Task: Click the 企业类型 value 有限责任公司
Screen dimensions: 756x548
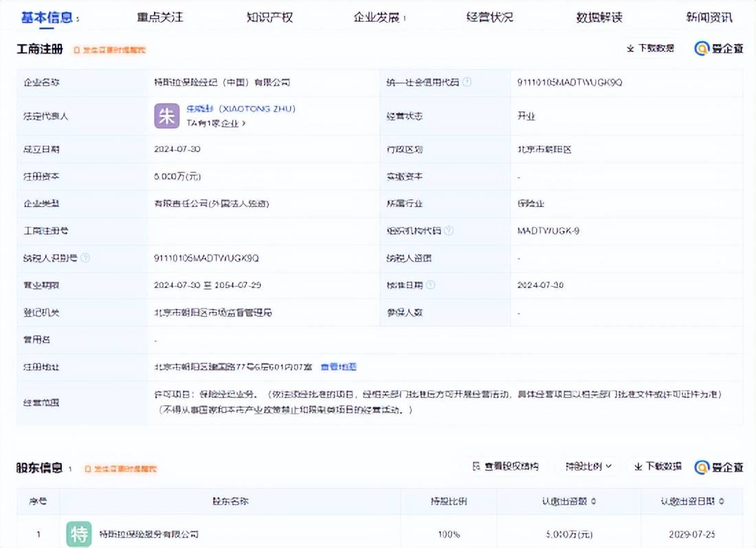Action: point(212,204)
